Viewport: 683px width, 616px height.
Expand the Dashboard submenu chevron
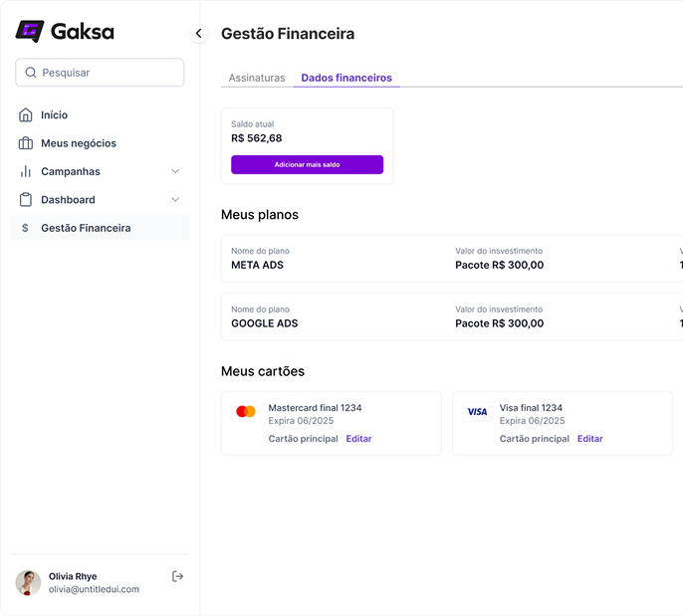tap(175, 200)
